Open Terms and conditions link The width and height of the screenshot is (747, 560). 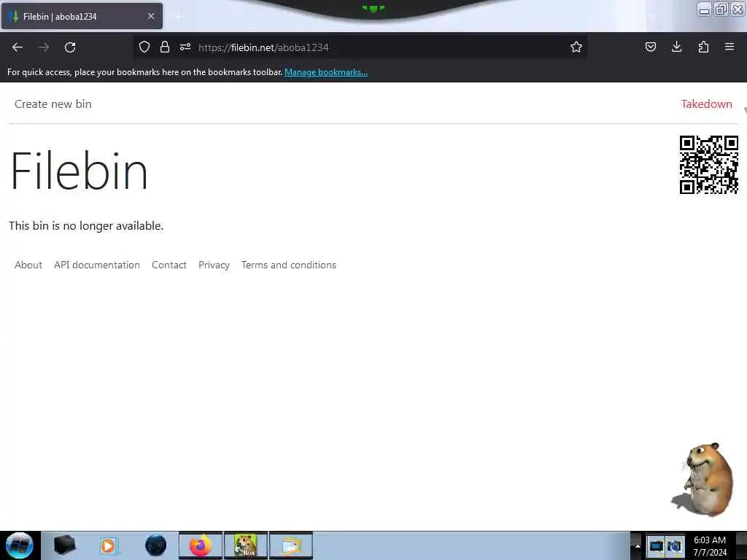(x=289, y=265)
